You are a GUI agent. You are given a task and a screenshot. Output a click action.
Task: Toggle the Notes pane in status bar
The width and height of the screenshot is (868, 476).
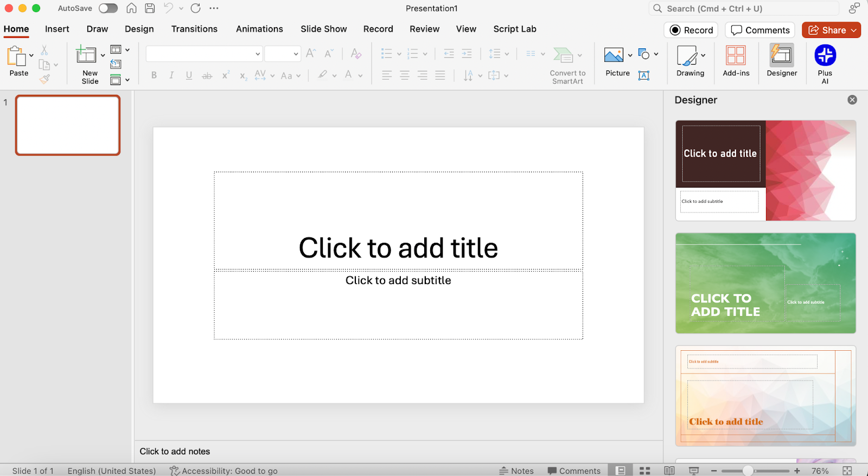tap(516, 471)
